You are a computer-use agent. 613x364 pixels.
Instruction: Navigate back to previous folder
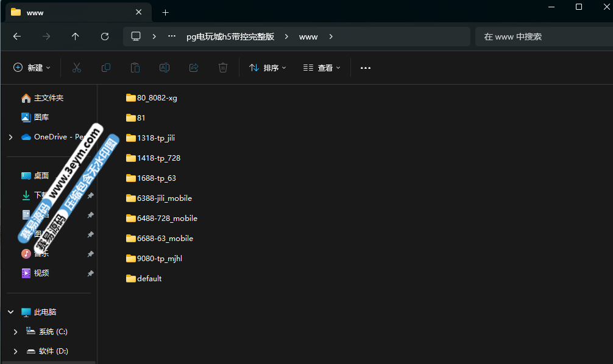[x=17, y=37]
